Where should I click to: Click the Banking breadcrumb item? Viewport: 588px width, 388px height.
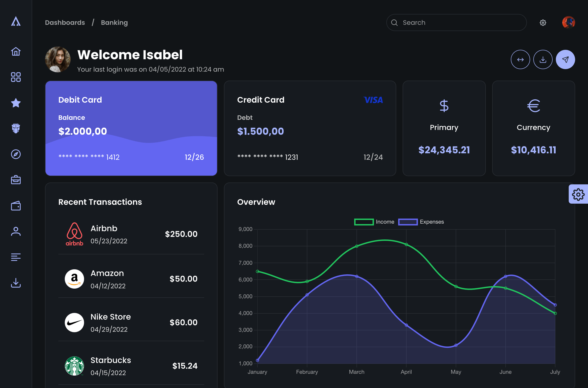(x=114, y=22)
